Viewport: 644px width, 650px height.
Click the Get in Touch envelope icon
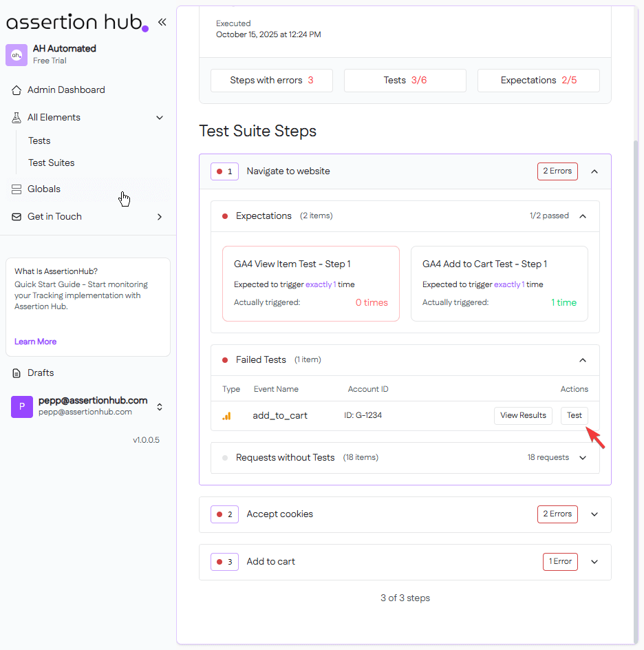(x=17, y=217)
